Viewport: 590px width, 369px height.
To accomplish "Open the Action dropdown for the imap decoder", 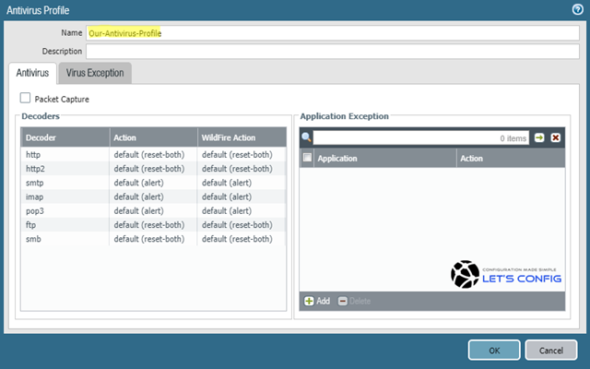I will 154,197.
